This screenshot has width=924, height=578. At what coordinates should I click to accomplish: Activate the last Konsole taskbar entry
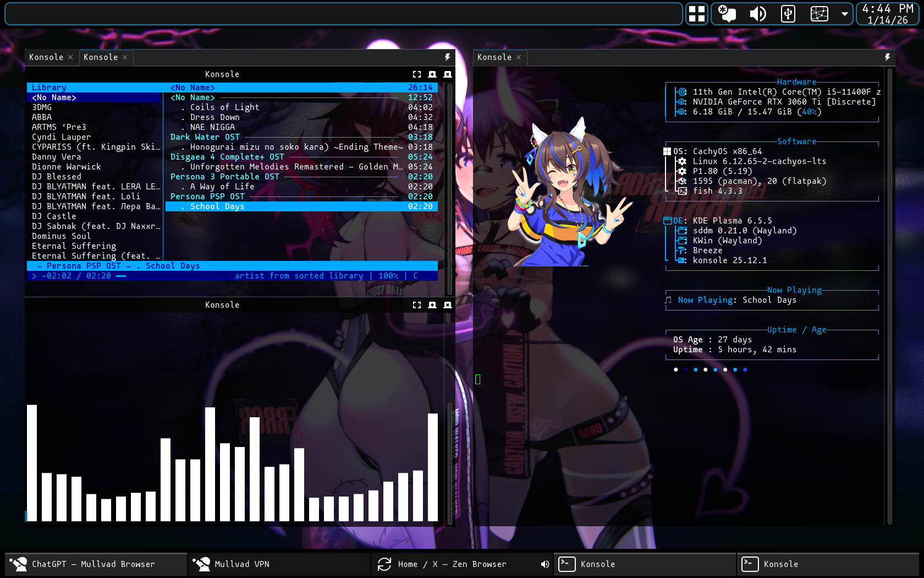pyautogui.click(x=828, y=564)
